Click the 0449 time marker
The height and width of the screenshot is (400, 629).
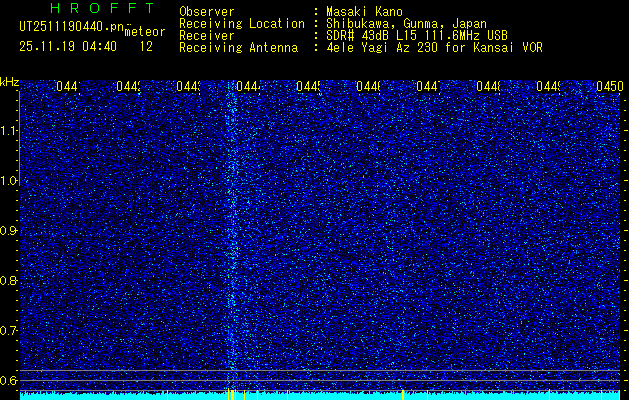click(x=548, y=86)
